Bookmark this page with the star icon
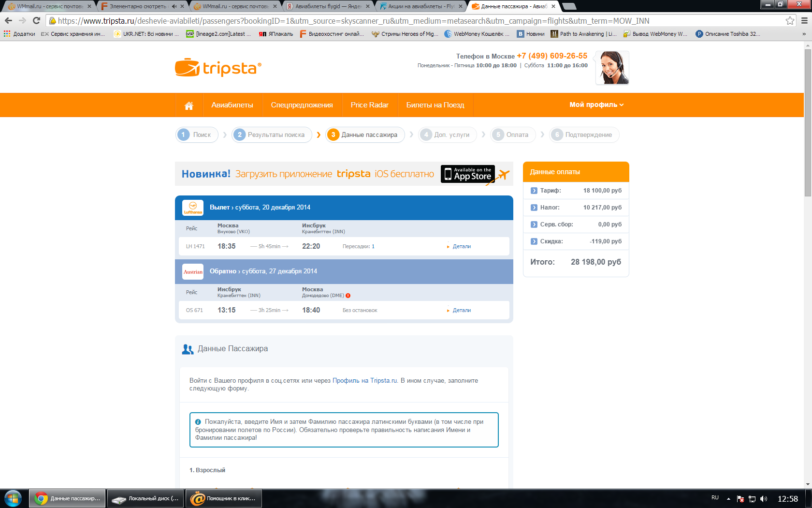The image size is (812, 508). click(790, 21)
